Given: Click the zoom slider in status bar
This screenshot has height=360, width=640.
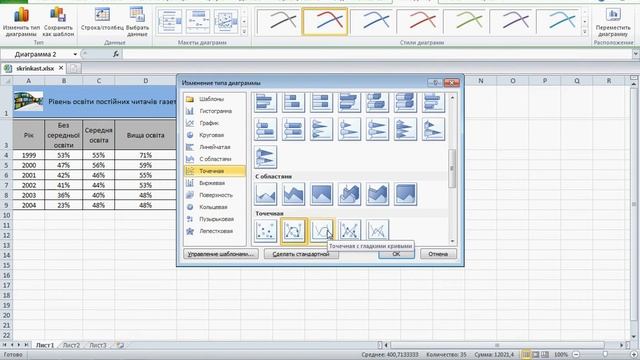Looking at the screenshot, I should [x=605, y=355].
